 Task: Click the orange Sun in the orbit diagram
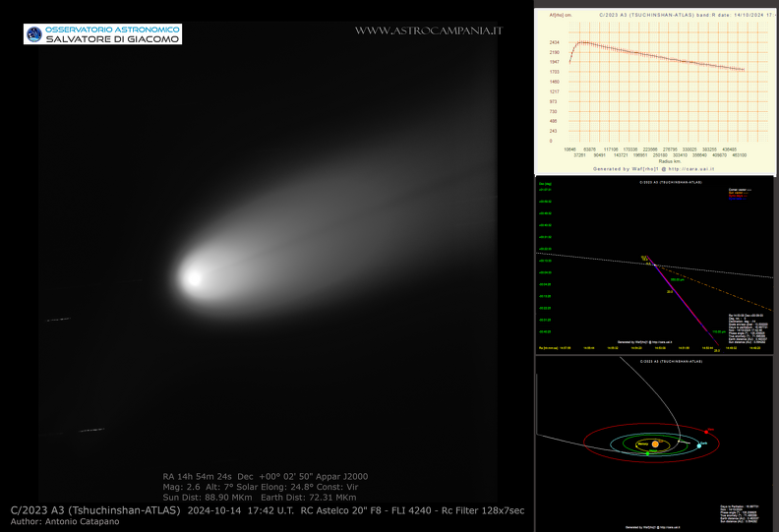coord(655,444)
